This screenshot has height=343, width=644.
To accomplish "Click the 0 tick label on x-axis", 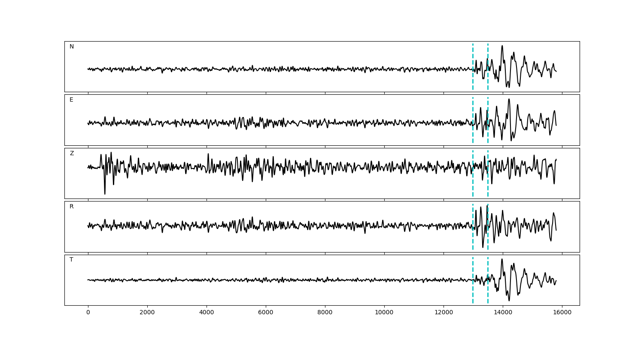I will (x=88, y=313).
